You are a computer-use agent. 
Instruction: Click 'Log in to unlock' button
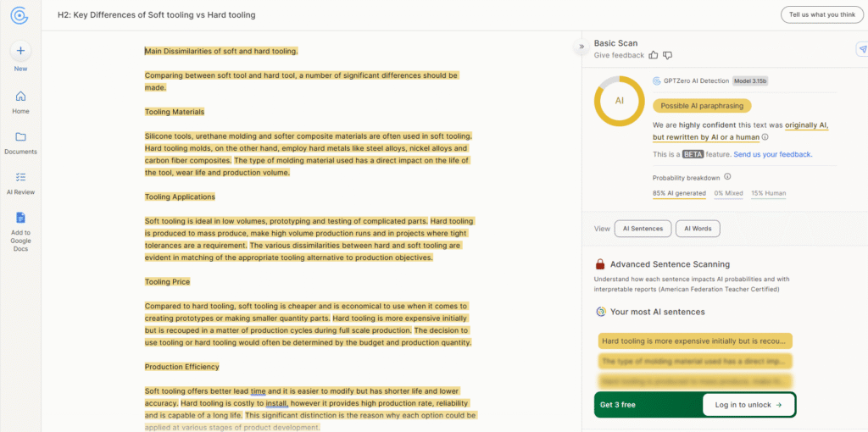(748, 405)
